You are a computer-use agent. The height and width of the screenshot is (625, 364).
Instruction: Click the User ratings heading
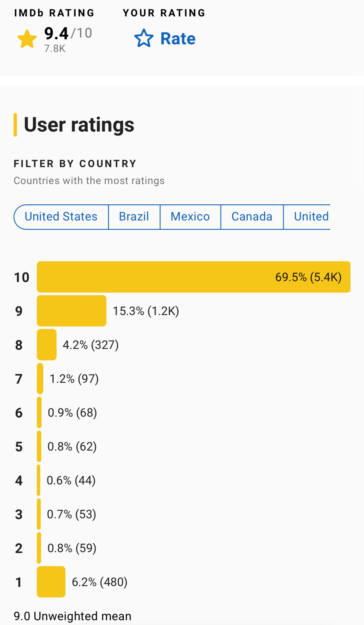click(x=79, y=125)
